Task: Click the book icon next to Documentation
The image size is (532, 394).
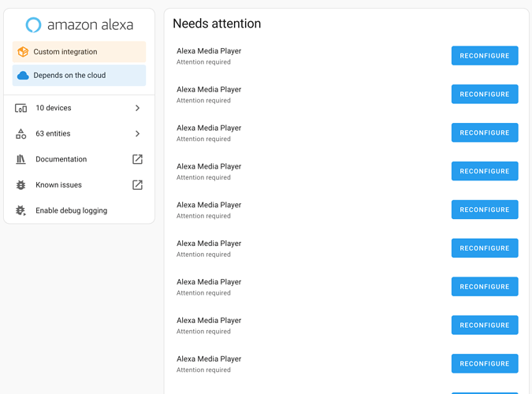Action: click(x=21, y=159)
